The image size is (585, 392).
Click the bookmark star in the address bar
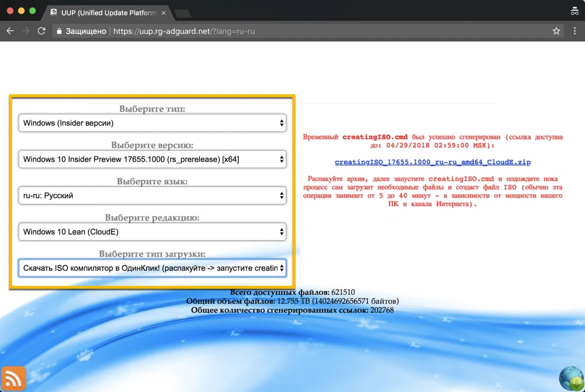click(x=556, y=31)
